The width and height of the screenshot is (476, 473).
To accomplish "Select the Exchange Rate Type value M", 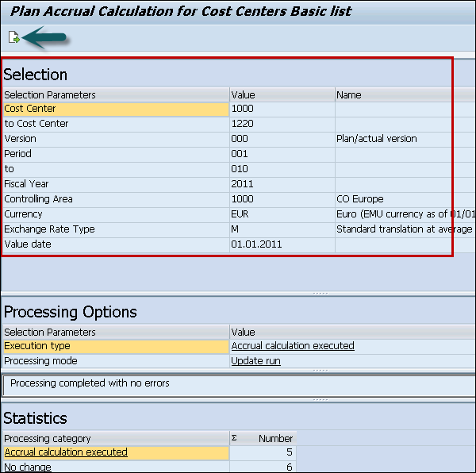I will 235,229.
